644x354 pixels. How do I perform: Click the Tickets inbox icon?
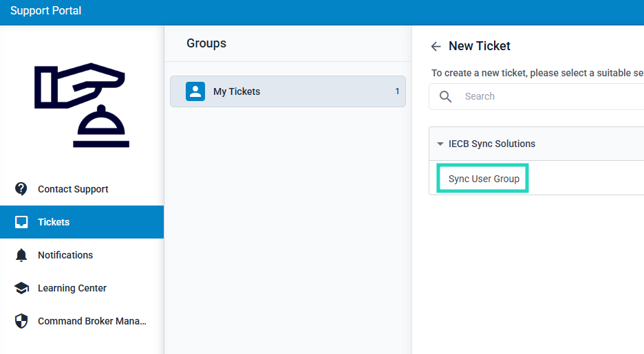(x=21, y=222)
